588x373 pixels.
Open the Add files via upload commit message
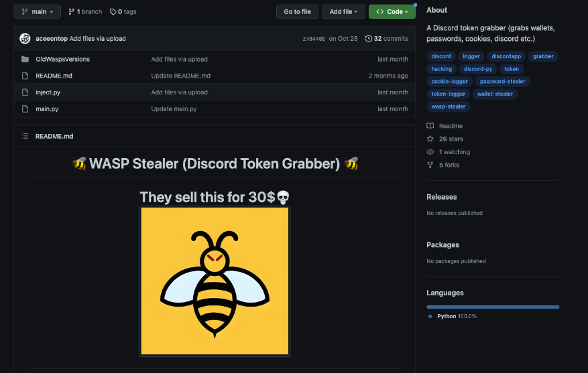click(x=97, y=39)
